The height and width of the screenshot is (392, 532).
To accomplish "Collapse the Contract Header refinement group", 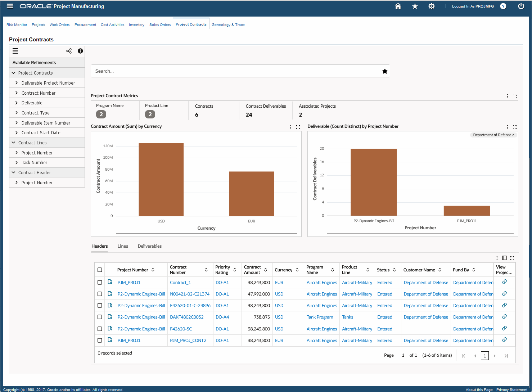I will (14, 172).
